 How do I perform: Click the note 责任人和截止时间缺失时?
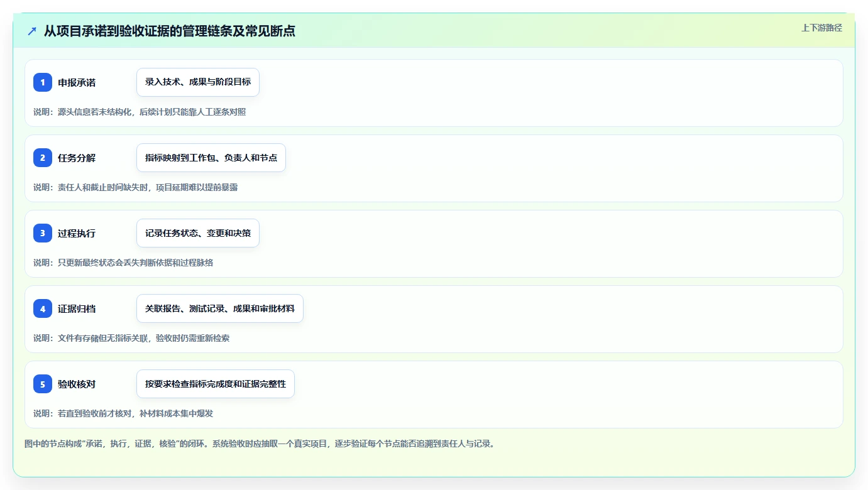tap(136, 187)
